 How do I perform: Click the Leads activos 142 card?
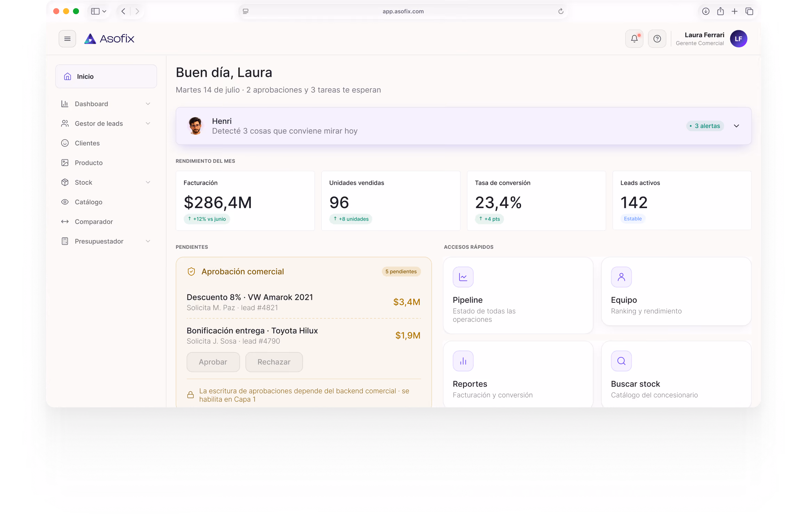(x=682, y=201)
